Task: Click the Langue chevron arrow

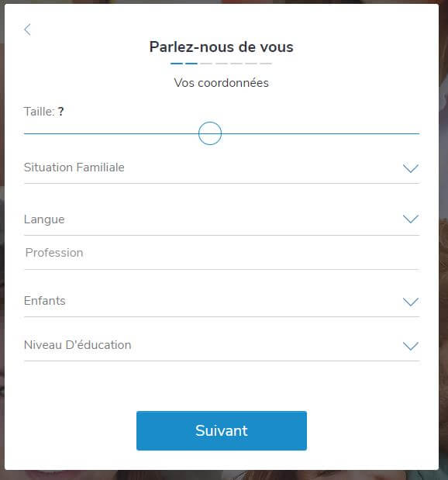Action: (x=410, y=219)
